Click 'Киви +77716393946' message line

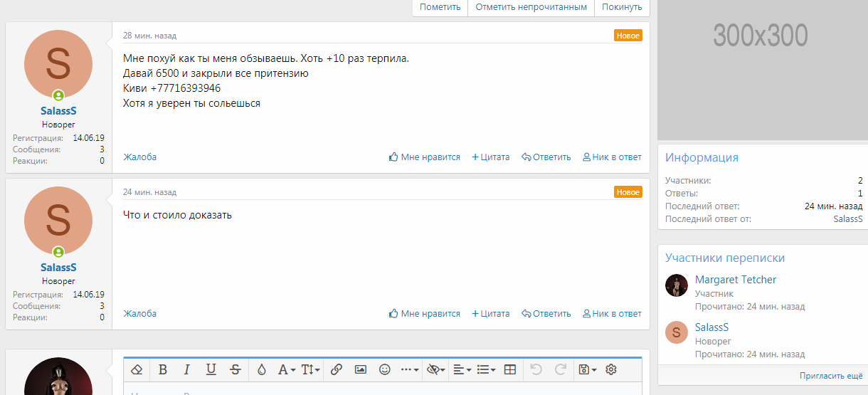click(x=172, y=88)
